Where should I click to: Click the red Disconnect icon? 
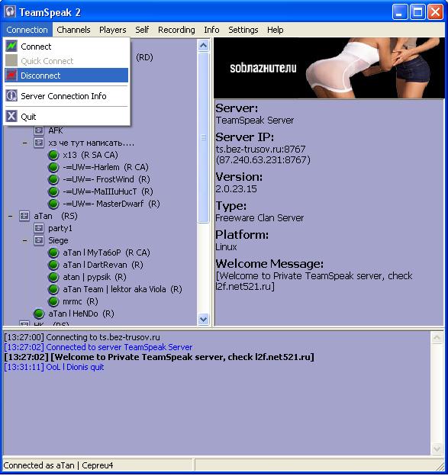[x=11, y=76]
